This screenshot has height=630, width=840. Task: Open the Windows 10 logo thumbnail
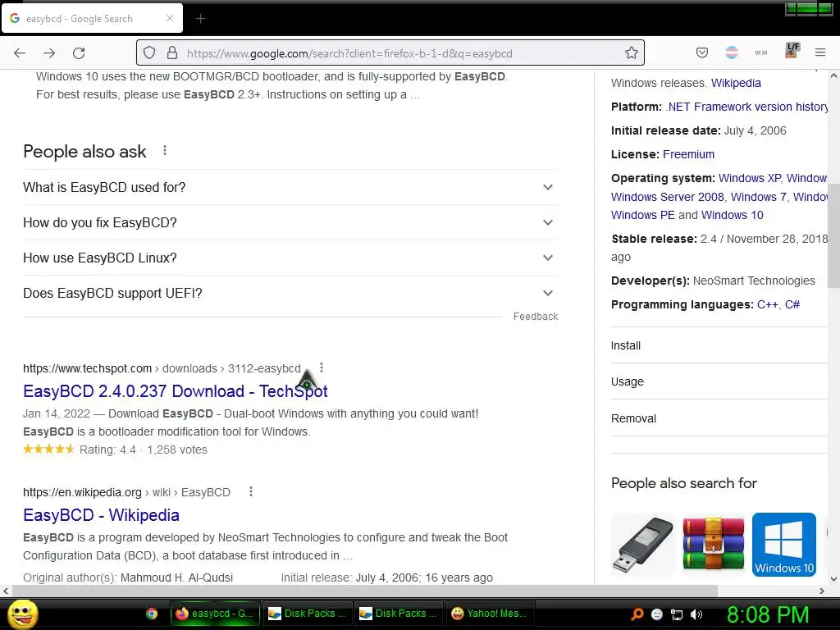783,545
